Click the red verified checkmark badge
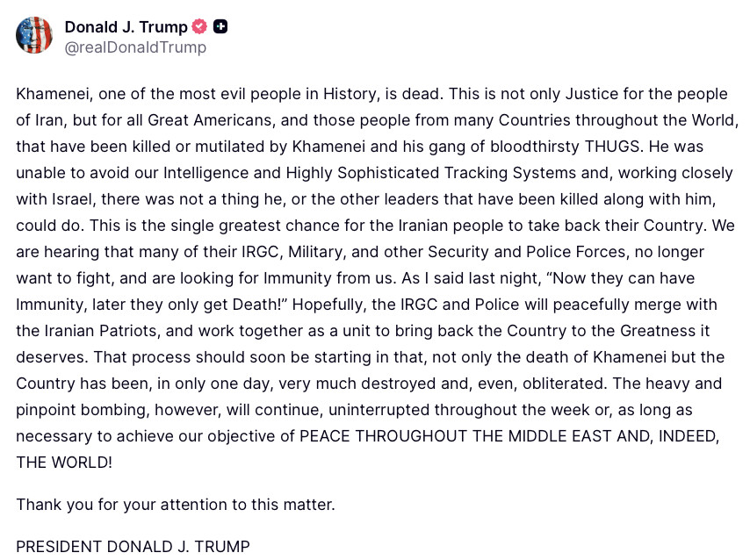The width and height of the screenshot is (750, 560). (x=200, y=26)
